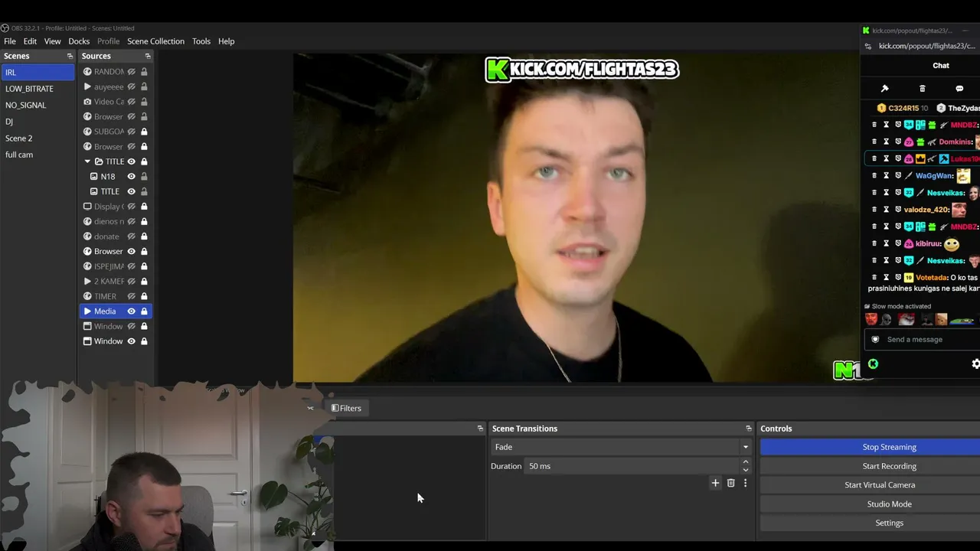
Task: Add a new scene transition
Action: [x=715, y=483]
